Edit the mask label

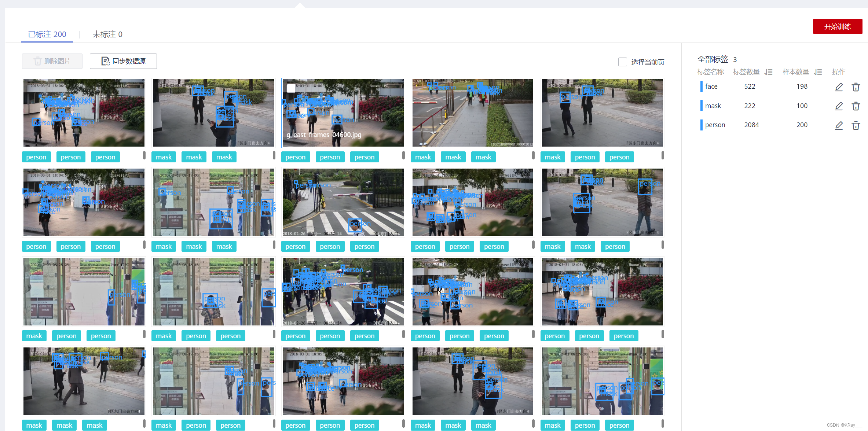[839, 106]
